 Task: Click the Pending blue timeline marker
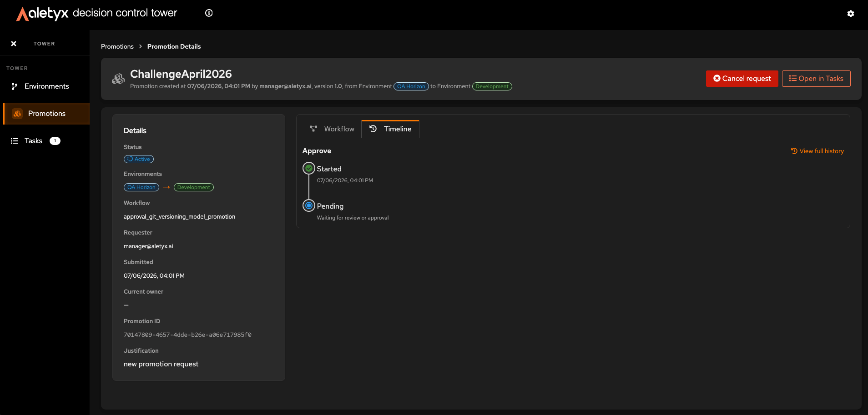(x=309, y=206)
